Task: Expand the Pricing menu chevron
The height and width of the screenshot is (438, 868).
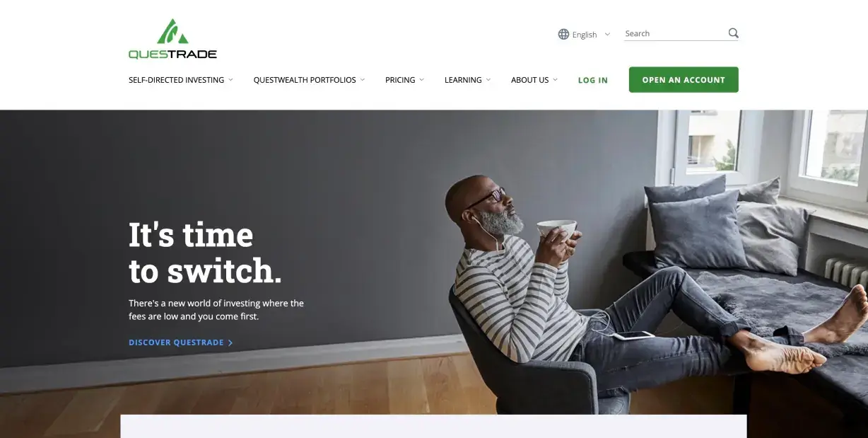Action: coord(422,80)
